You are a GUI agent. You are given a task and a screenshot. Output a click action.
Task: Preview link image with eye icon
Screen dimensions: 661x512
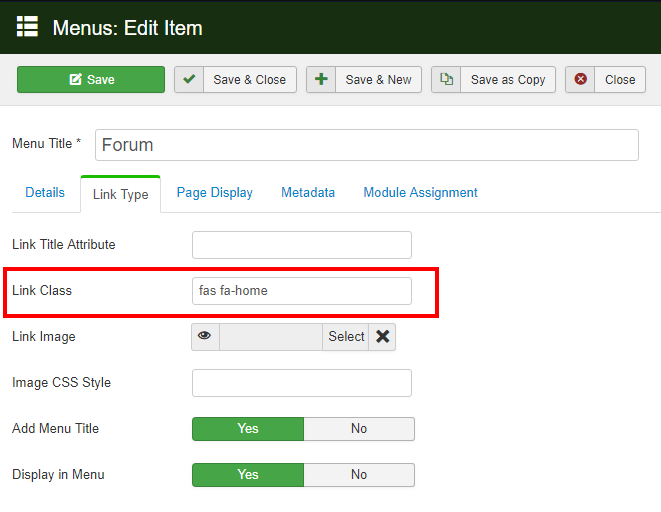205,337
